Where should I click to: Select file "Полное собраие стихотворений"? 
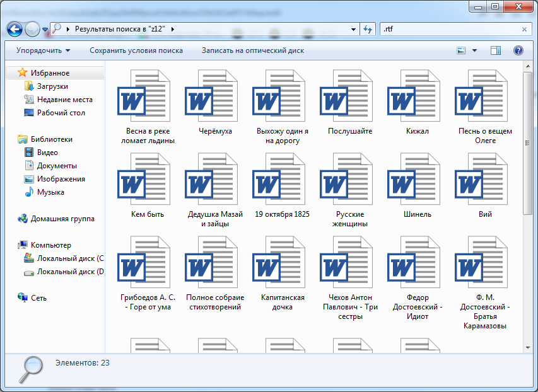point(215,274)
